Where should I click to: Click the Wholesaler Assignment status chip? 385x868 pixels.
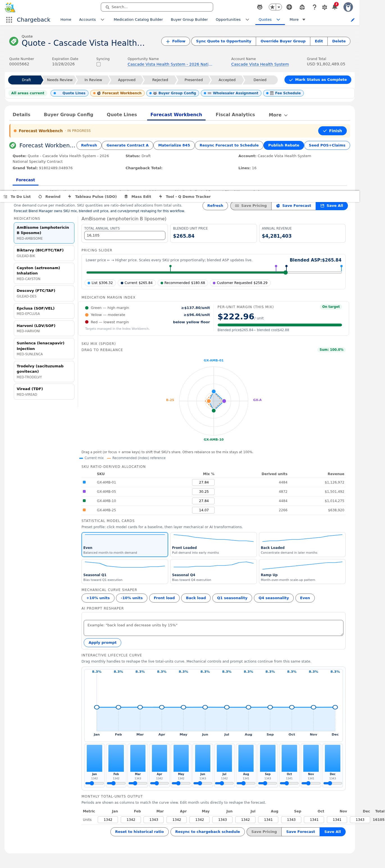click(231, 93)
